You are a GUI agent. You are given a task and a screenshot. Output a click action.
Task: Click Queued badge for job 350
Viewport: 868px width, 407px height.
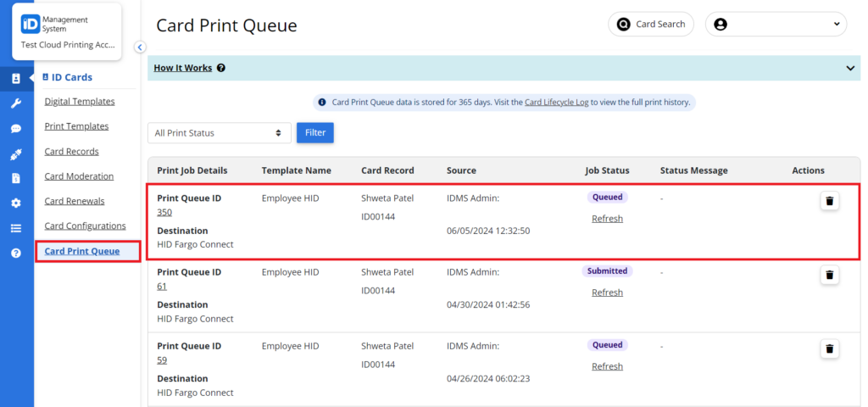coord(607,197)
